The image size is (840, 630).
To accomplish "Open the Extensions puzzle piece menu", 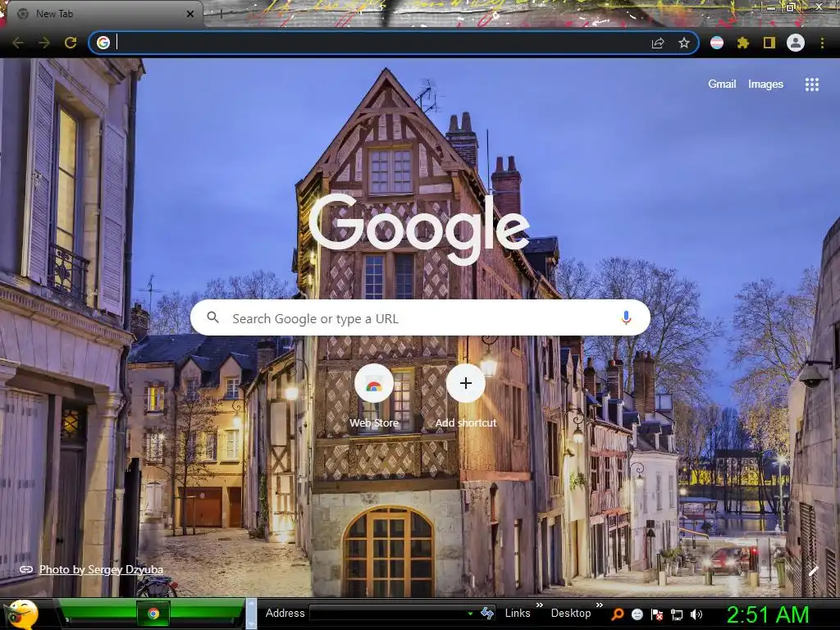I will 743,43.
